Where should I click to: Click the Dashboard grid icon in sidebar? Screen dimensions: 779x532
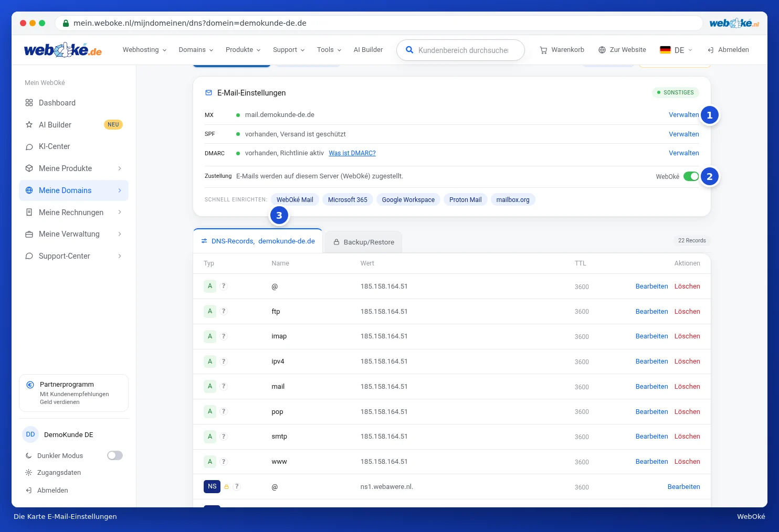pyautogui.click(x=29, y=103)
